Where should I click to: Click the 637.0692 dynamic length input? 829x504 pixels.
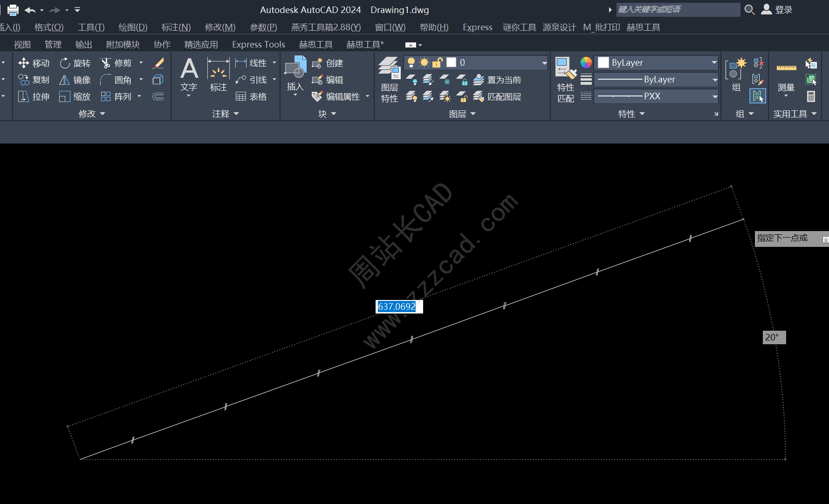399,306
